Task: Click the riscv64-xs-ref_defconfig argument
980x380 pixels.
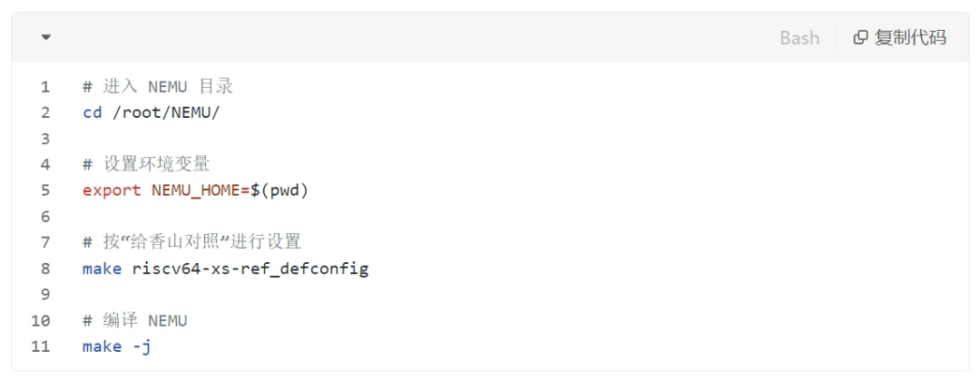Action: coord(250,269)
